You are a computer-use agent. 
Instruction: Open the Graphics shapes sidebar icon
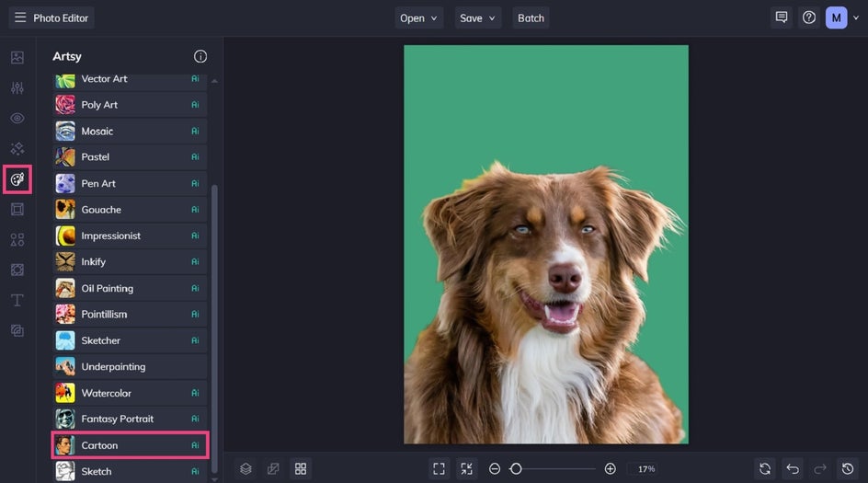[x=17, y=239]
